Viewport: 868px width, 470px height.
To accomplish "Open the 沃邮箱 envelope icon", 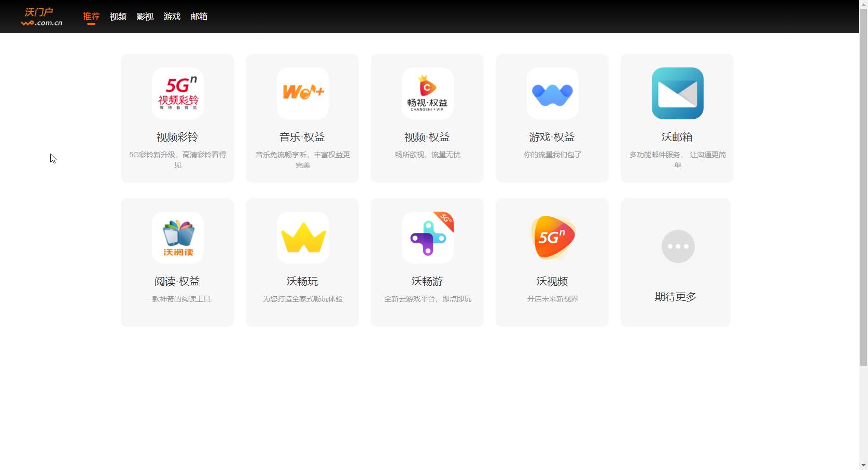I will 678,93.
